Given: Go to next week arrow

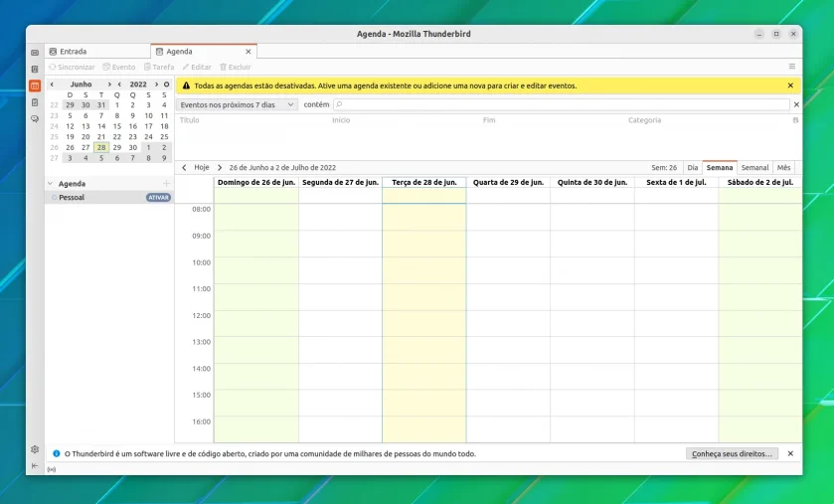Looking at the screenshot, I should point(220,167).
